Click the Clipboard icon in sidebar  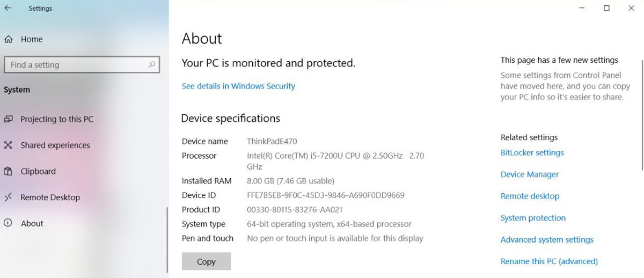click(x=8, y=171)
